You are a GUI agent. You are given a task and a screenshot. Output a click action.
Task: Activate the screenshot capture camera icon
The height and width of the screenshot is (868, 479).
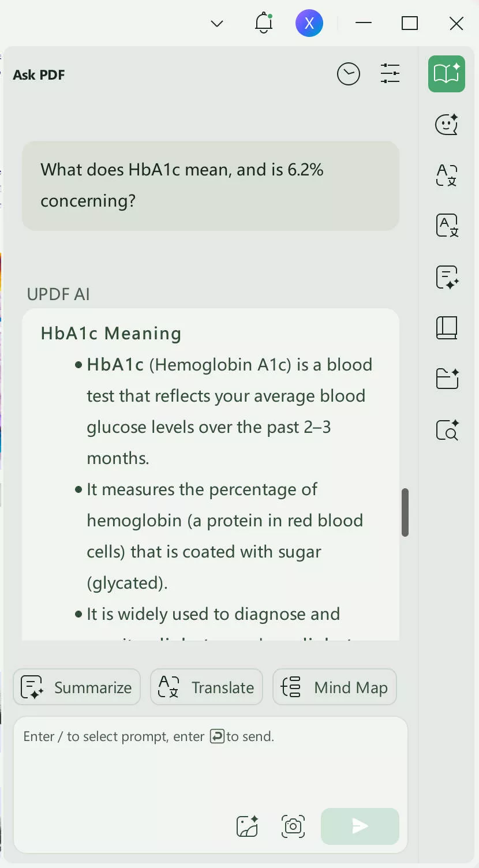tap(293, 826)
